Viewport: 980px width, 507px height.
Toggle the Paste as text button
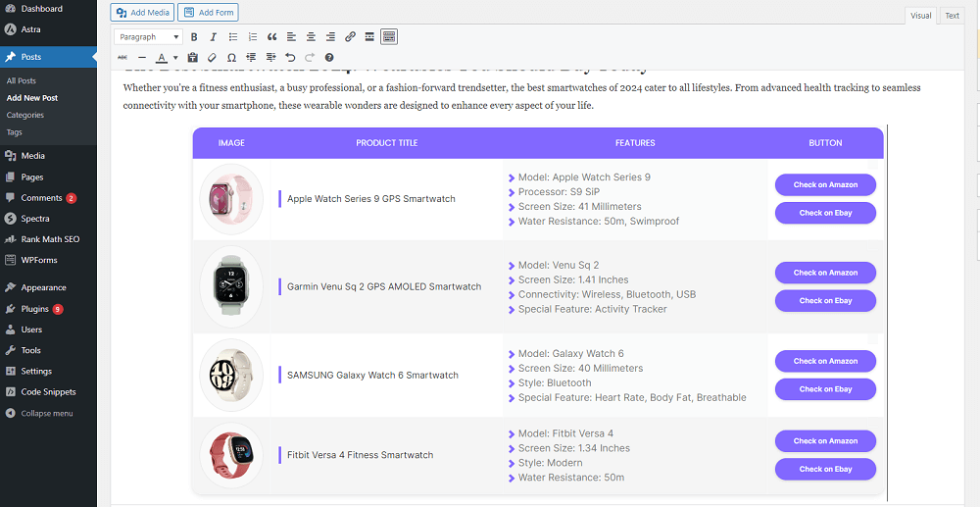[192, 58]
